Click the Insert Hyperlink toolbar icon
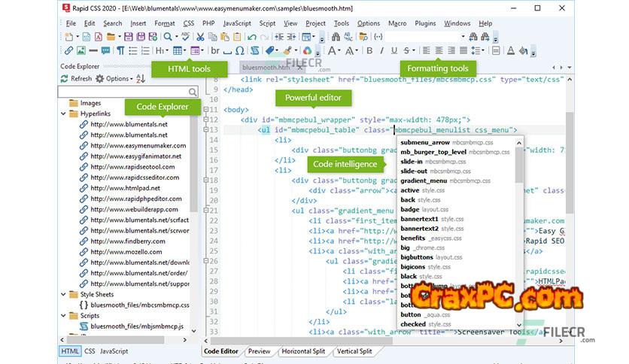 [68, 51]
